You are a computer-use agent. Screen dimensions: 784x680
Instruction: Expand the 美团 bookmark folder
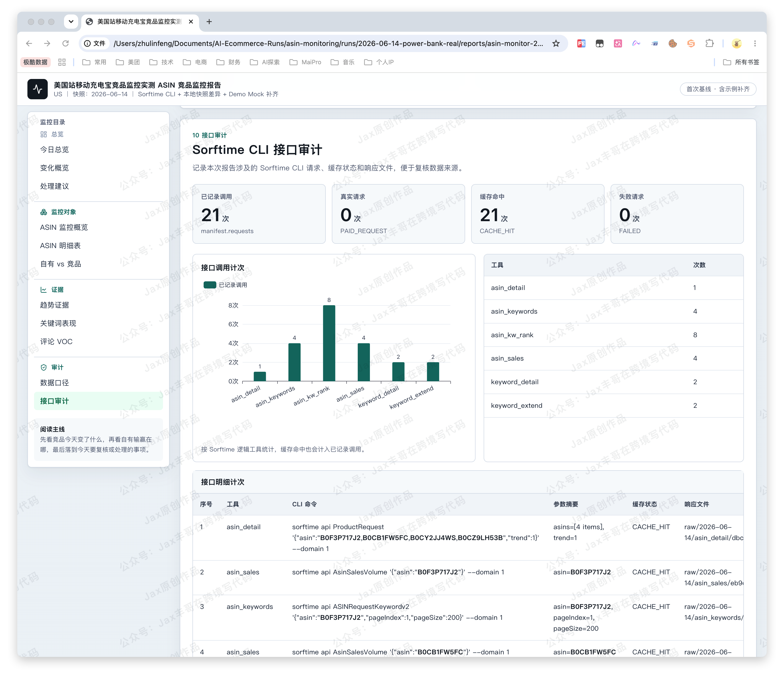click(128, 62)
